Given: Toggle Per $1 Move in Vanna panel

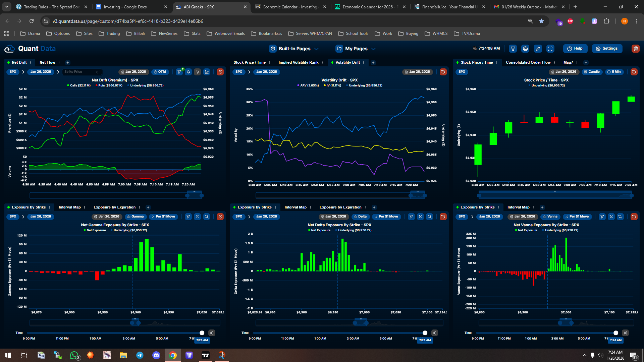Looking at the screenshot, I should [x=577, y=217].
